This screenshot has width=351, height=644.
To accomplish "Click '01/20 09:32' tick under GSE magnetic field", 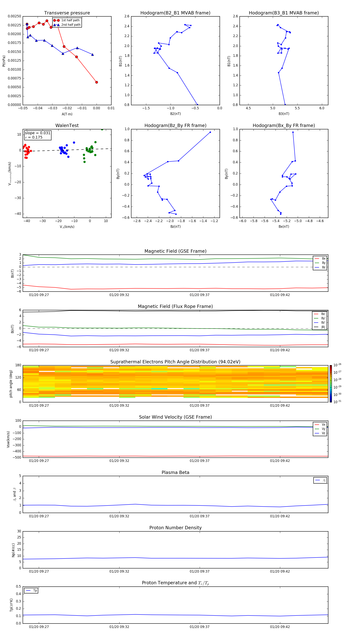I will (119, 295).
